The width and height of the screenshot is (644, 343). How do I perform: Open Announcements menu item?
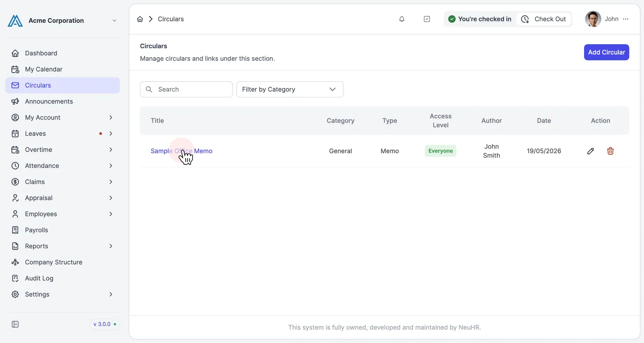(x=63, y=101)
